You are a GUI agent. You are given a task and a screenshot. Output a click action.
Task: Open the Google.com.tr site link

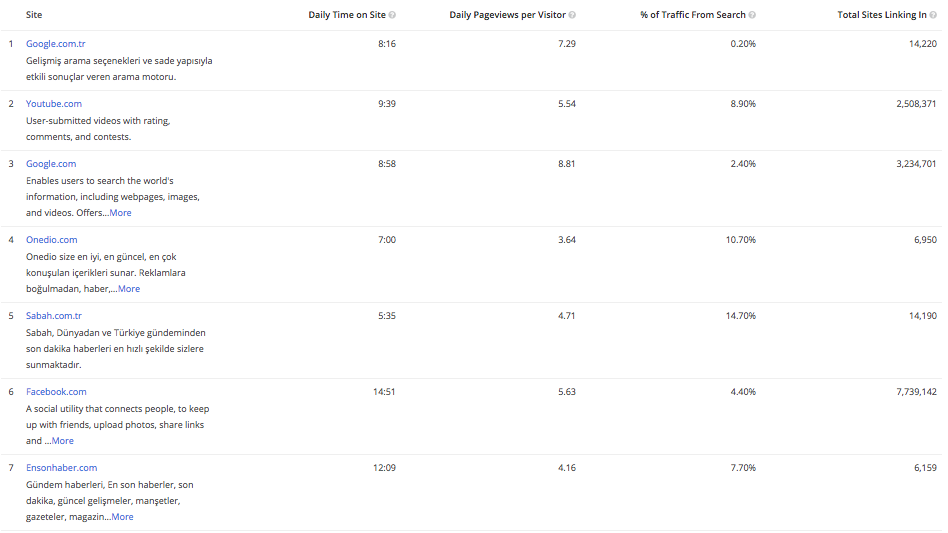coord(55,44)
